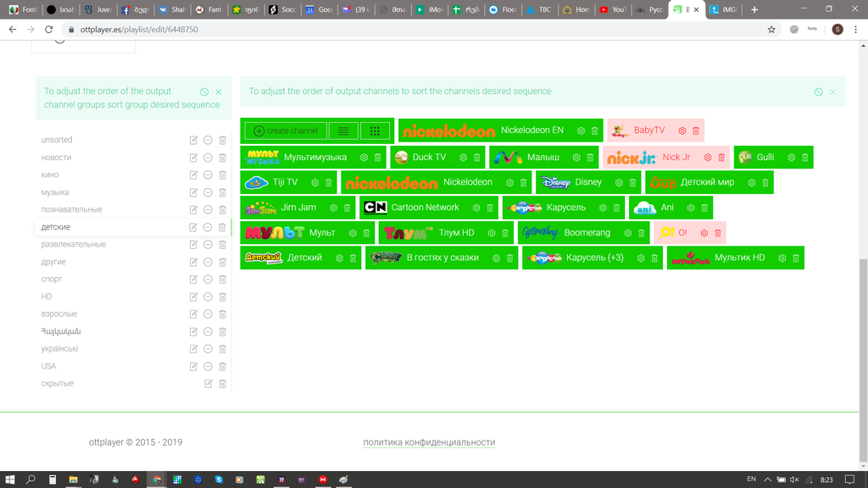Delete the BabyTV channel via trash icon
868x488 pixels.
[696, 130]
